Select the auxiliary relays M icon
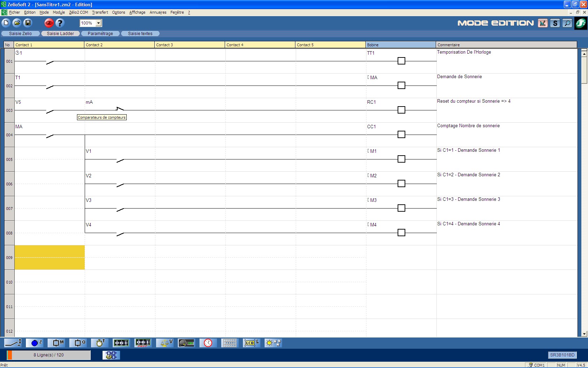The image size is (588, 368). [57, 343]
